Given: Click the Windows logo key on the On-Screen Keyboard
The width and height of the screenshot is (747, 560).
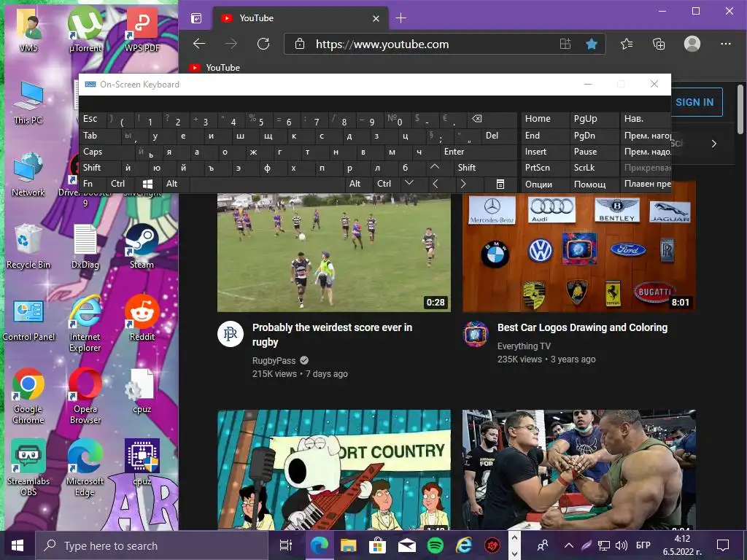Looking at the screenshot, I should pos(147,184).
